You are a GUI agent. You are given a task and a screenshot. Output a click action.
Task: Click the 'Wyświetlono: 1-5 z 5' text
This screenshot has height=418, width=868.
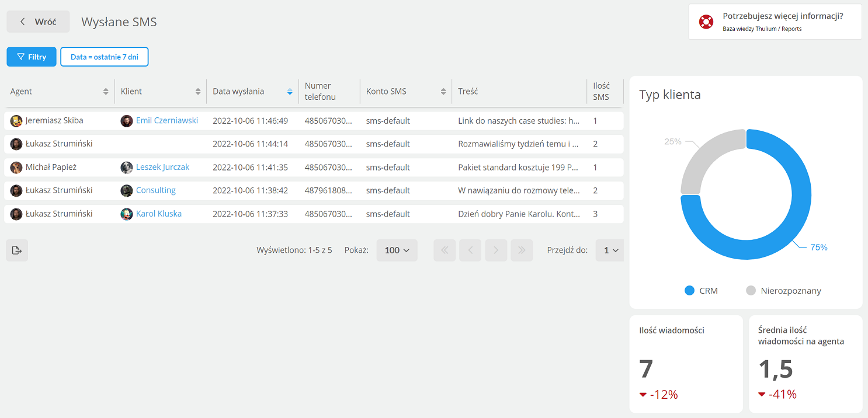tap(294, 250)
